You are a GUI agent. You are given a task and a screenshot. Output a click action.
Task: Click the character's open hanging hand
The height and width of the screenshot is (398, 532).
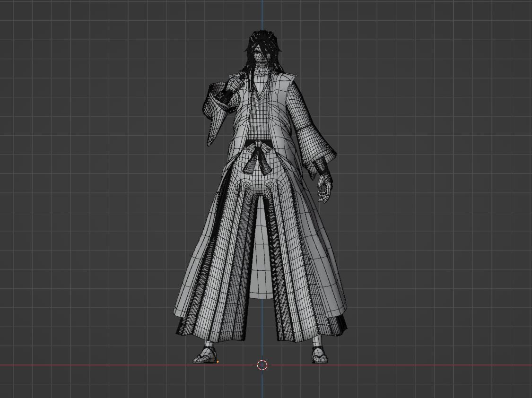324,188
